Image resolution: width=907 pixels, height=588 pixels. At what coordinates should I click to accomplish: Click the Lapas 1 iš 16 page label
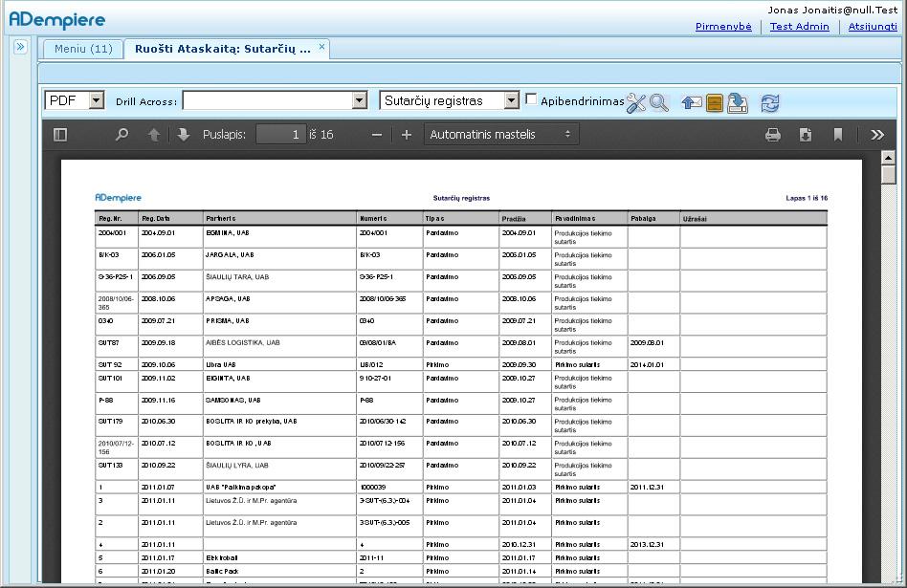coord(807,198)
